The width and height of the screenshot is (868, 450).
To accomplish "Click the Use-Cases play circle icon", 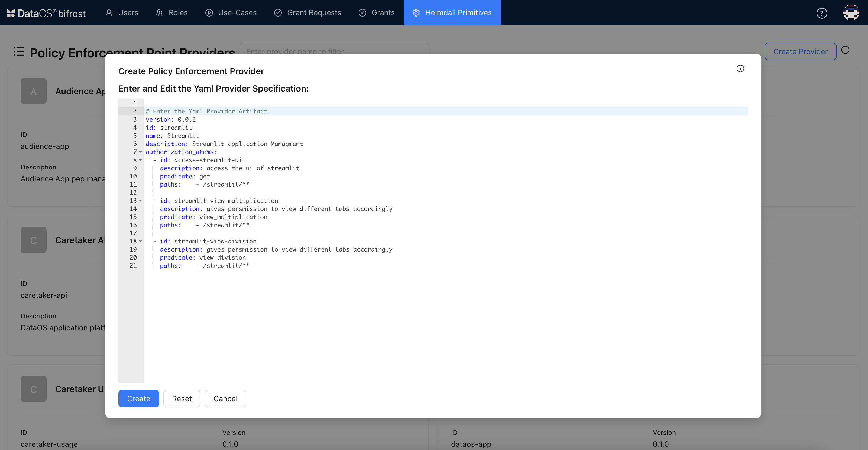I will click(209, 13).
